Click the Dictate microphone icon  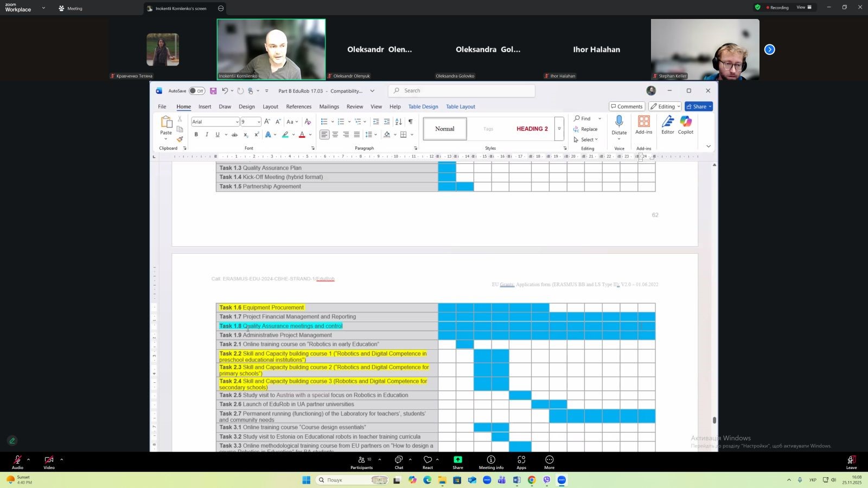(x=619, y=121)
